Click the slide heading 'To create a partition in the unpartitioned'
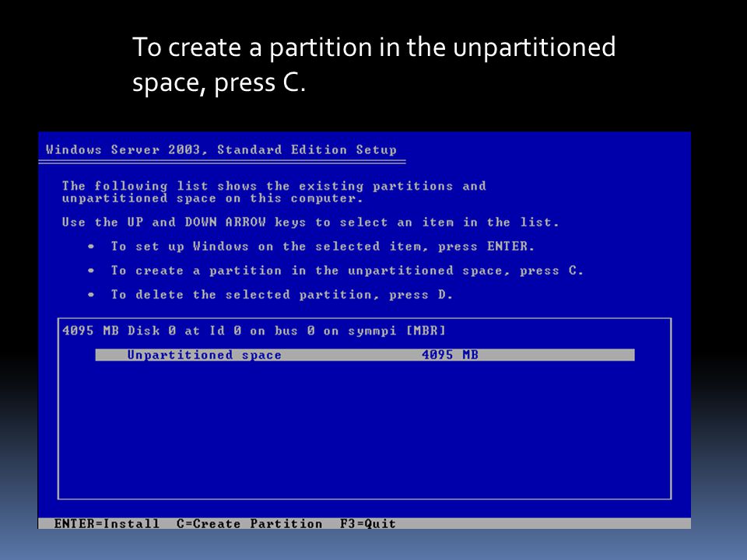 click(x=374, y=65)
